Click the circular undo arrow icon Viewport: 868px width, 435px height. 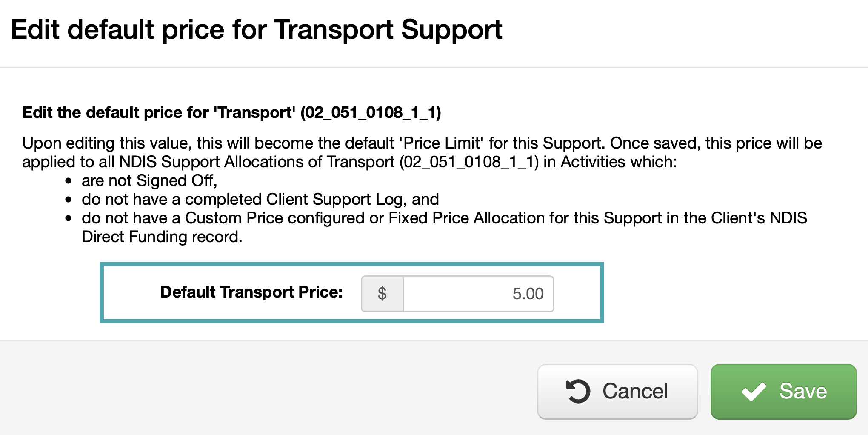click(578, 391)
